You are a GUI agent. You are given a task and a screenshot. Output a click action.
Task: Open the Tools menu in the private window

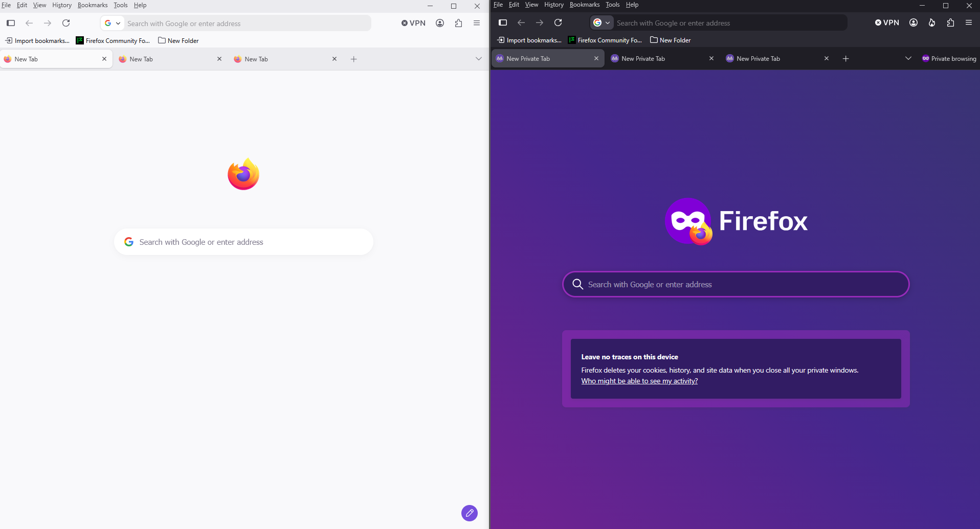click(613, 5)
